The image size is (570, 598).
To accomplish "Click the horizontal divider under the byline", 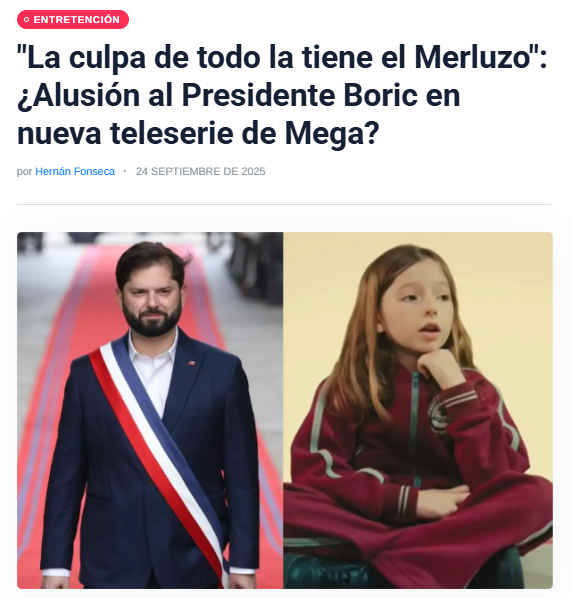I will point(285,204).
